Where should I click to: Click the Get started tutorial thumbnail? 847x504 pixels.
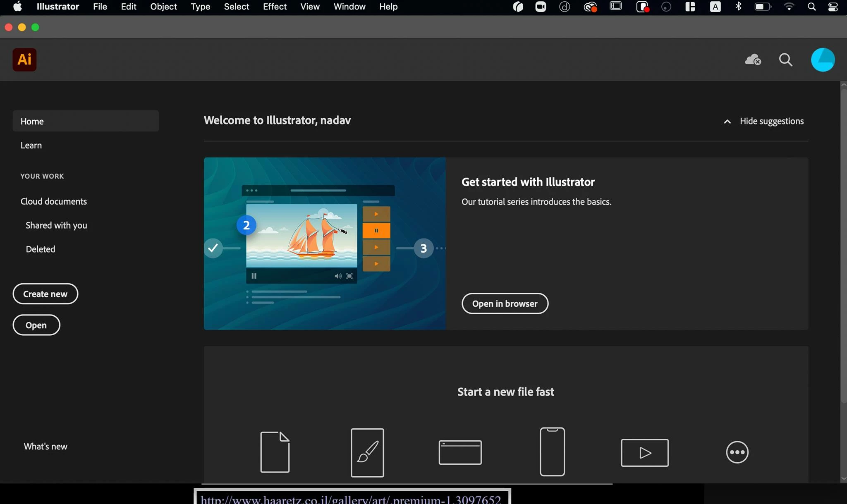click(x=325, y=243)
